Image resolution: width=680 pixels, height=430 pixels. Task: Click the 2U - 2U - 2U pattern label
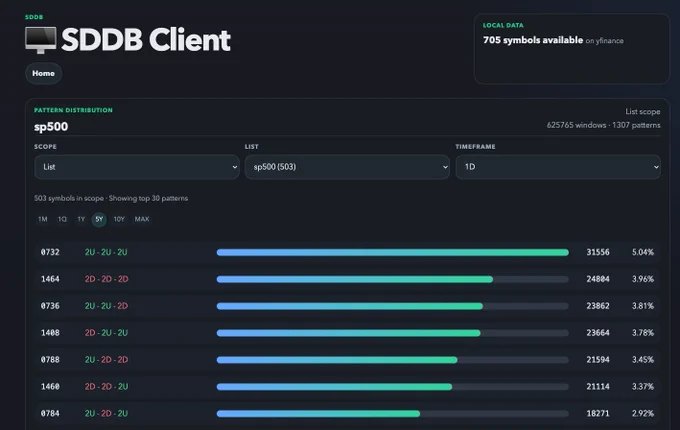pyautogui.click(x=106, y=252)
